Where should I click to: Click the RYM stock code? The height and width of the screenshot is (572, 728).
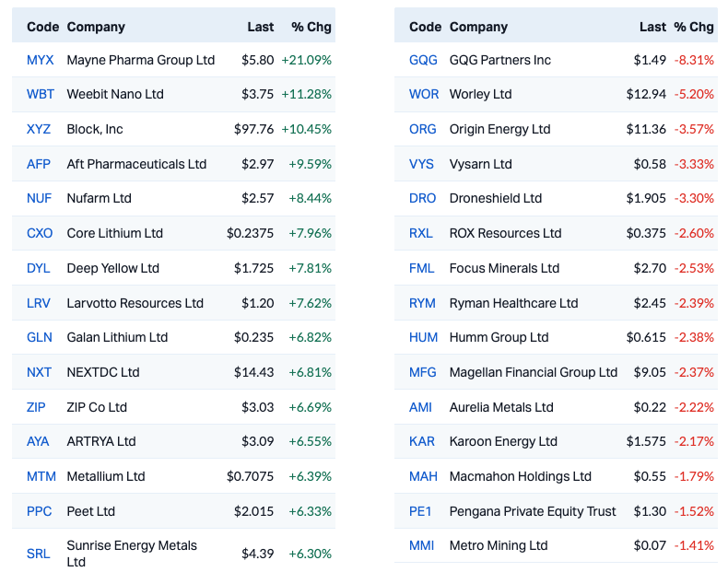422,303
